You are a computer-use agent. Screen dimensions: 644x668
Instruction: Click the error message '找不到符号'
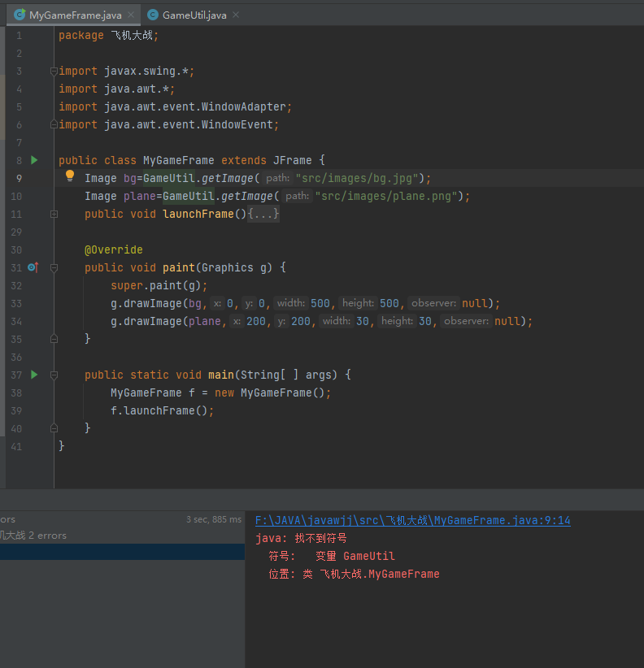pyautogui.click(x=320, y=539)
